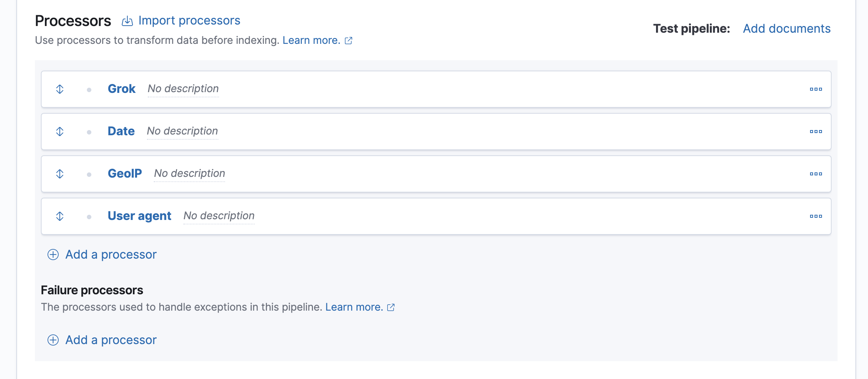Viewport: 868px width, 379px height.
Task: Open the Grok processor settings
Action: click(121, 89)
